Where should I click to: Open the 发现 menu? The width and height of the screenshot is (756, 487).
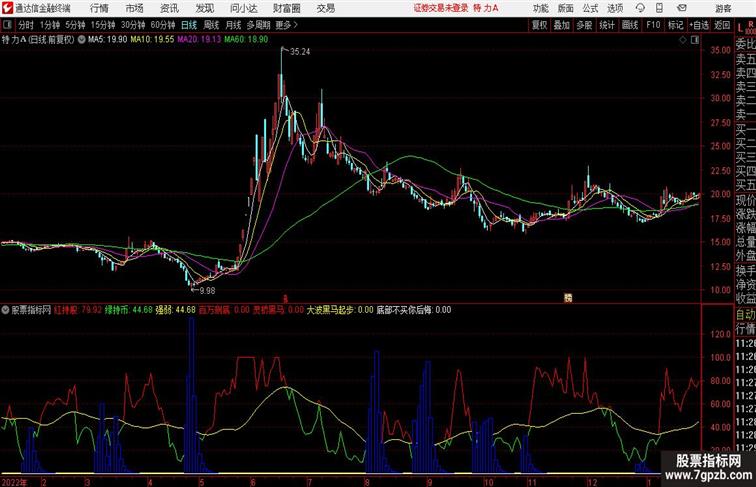click(x=204, y=8)
